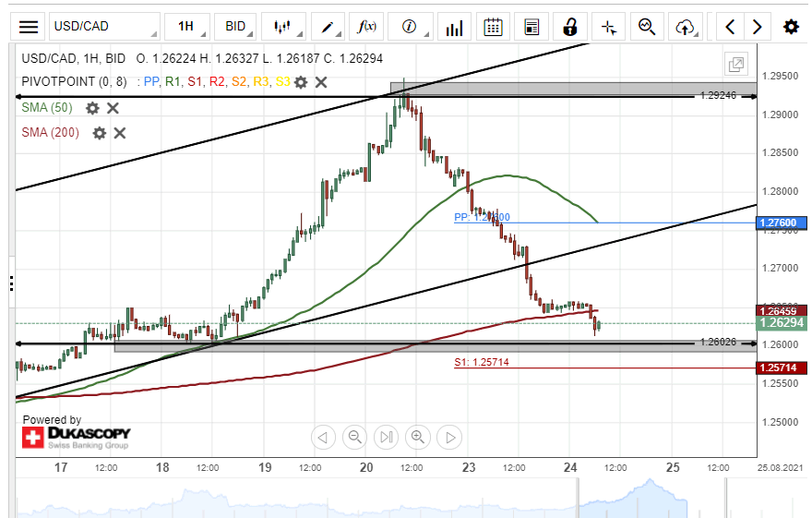Click the three-dot side panel handle
This screenshot has height=530, width=812.
click(x=11, y=283)
